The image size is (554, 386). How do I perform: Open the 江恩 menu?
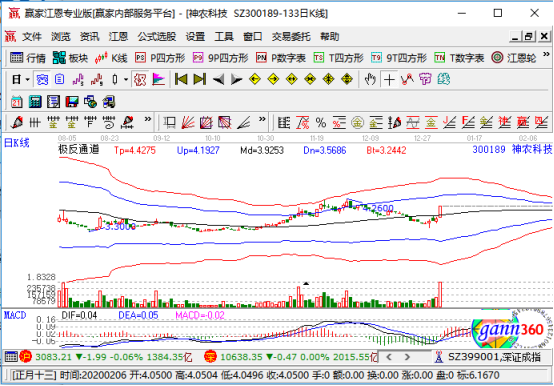pos(118,36)
